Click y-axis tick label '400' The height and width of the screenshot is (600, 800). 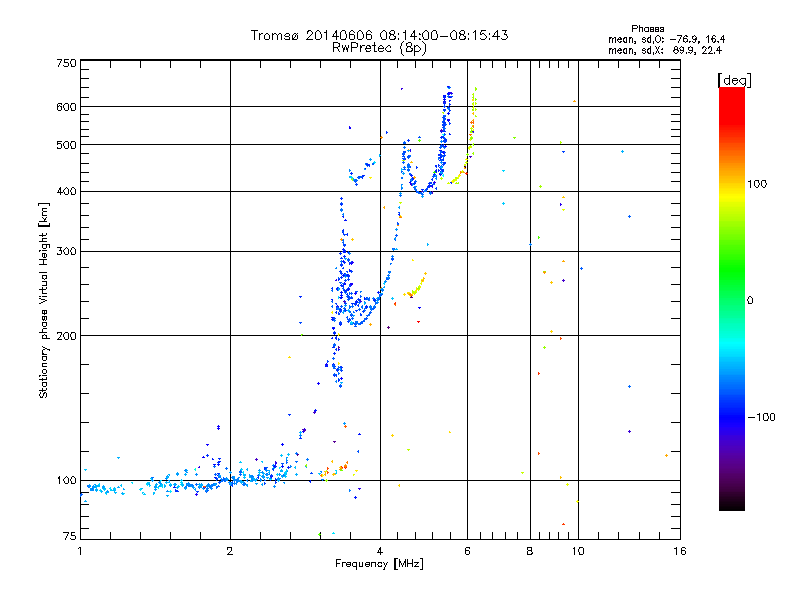(66, 191)
